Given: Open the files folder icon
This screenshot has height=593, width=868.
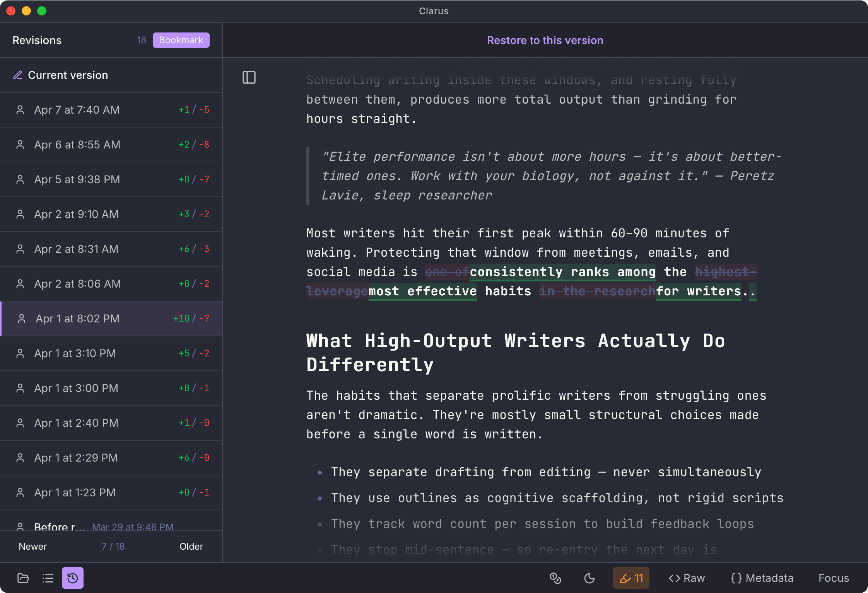Looking at the screenshot, I should tap(23, 578).
